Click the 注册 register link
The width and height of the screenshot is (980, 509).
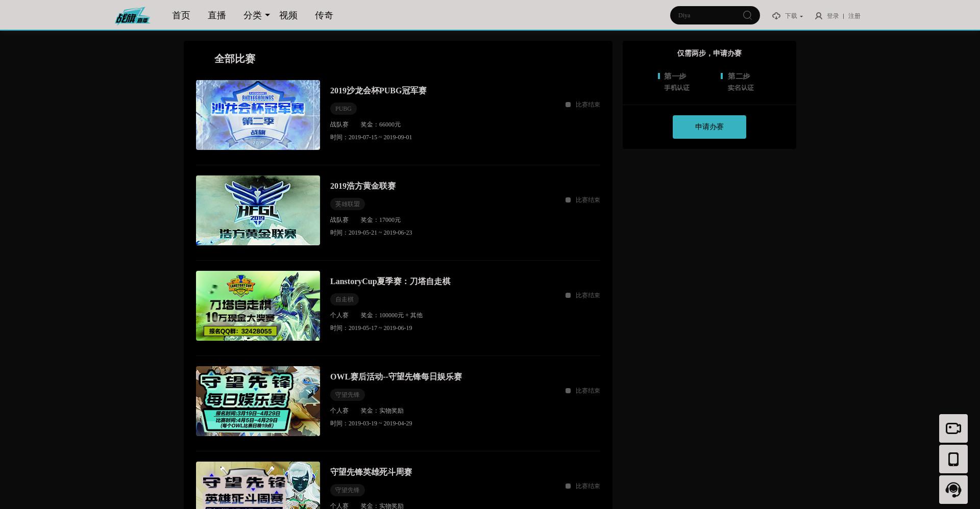pos(854,16)
